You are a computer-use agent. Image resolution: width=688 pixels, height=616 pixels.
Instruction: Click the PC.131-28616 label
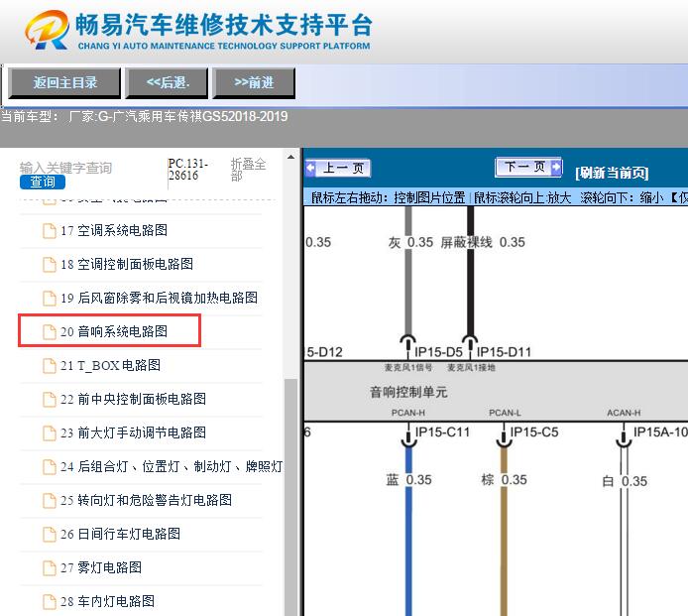coord(187,170)
